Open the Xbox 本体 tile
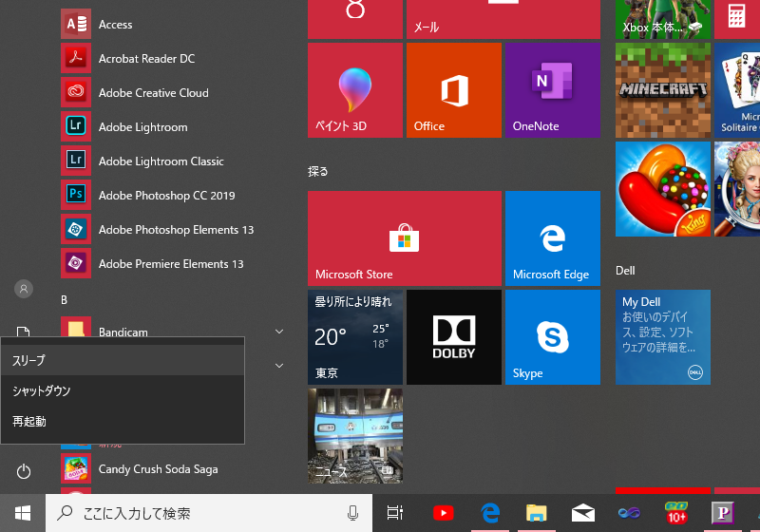760x532 pixels. [x=663, y=19]
